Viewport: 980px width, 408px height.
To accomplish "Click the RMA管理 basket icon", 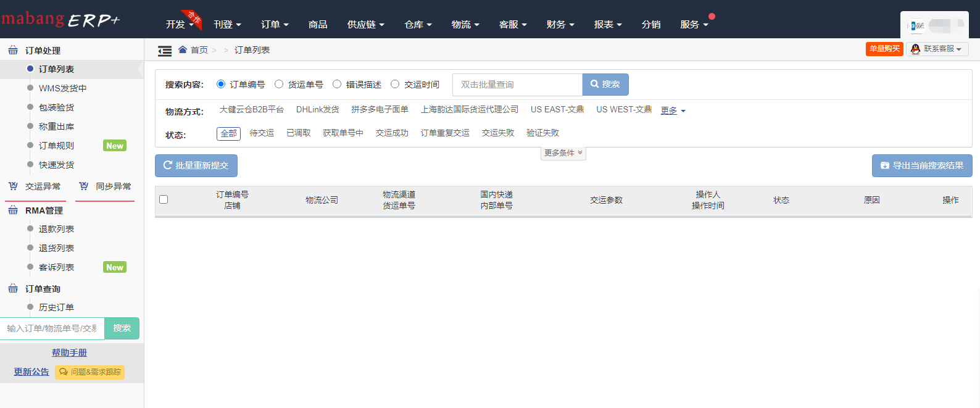I will [x=13, y=210].
